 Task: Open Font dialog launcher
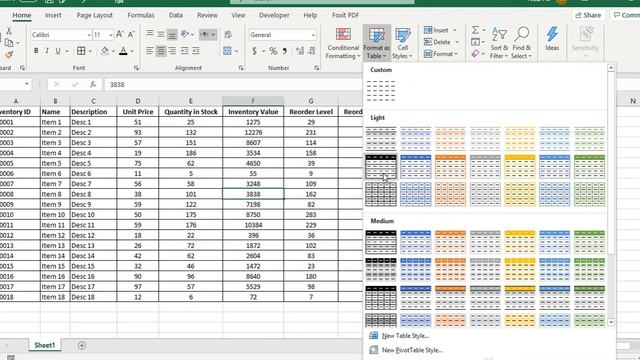click(x=136, y=68)
